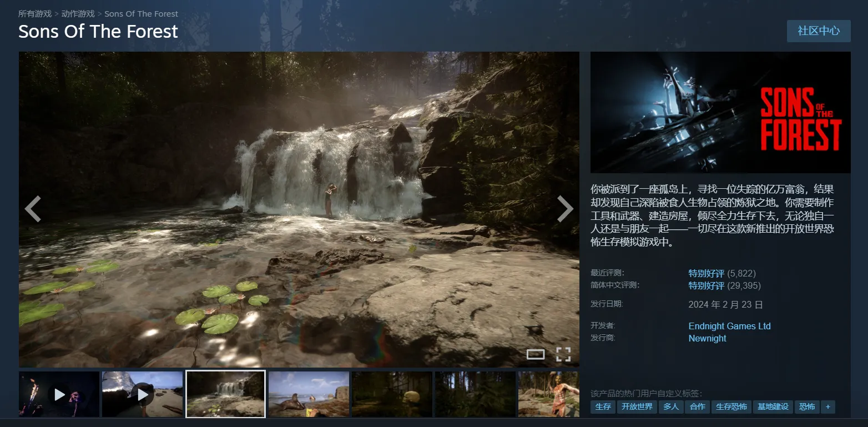This screenshot has height=427, width=868.
Task: Select the 生存 tag
Action: coord(603,406)
